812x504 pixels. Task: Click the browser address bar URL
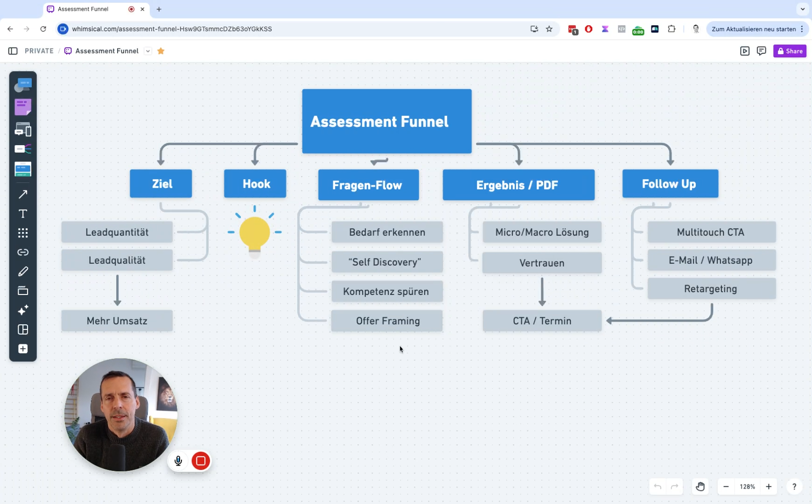(x=172, y=29)
